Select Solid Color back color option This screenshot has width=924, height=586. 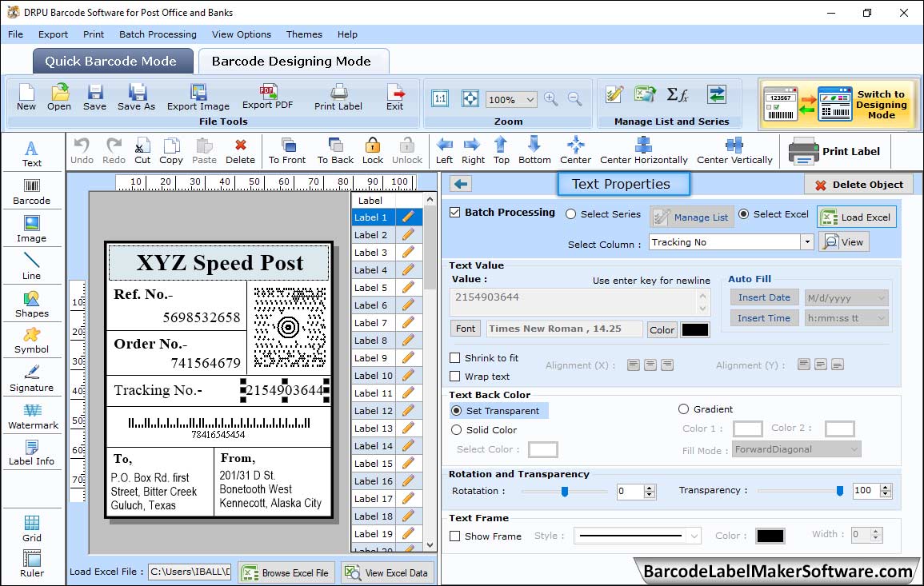[x=456, y=430]
